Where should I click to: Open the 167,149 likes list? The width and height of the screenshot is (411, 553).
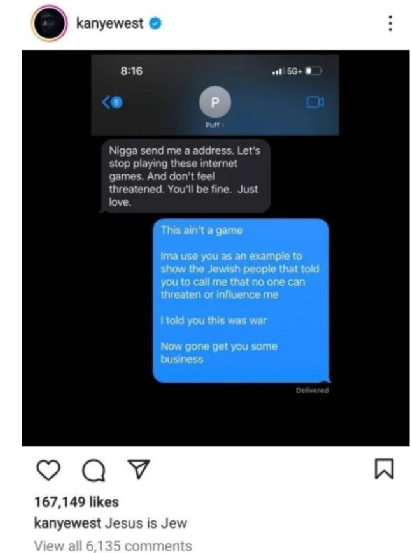pyautogui.click(x=76, y=502)
